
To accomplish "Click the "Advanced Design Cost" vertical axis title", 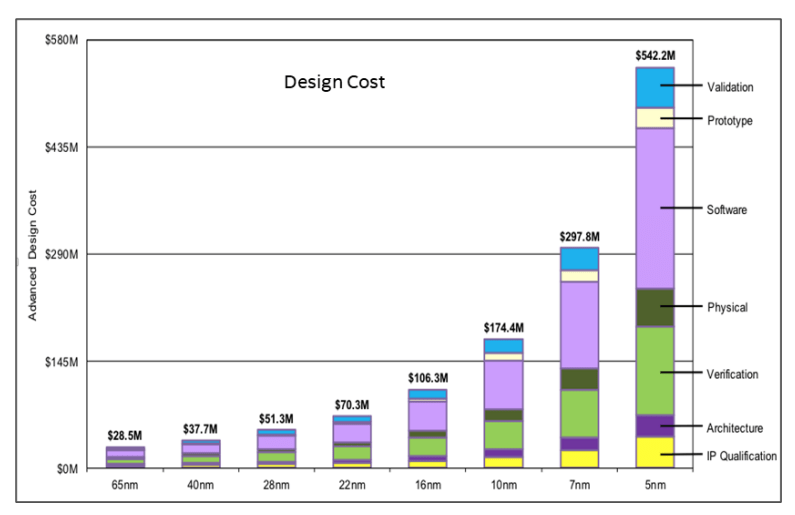I will [32, 255].
